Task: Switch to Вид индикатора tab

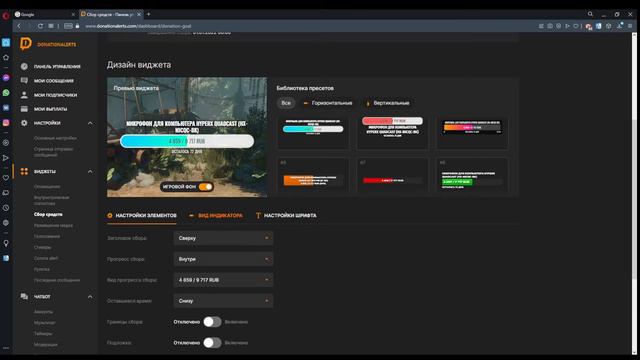Action: point(216,216)
